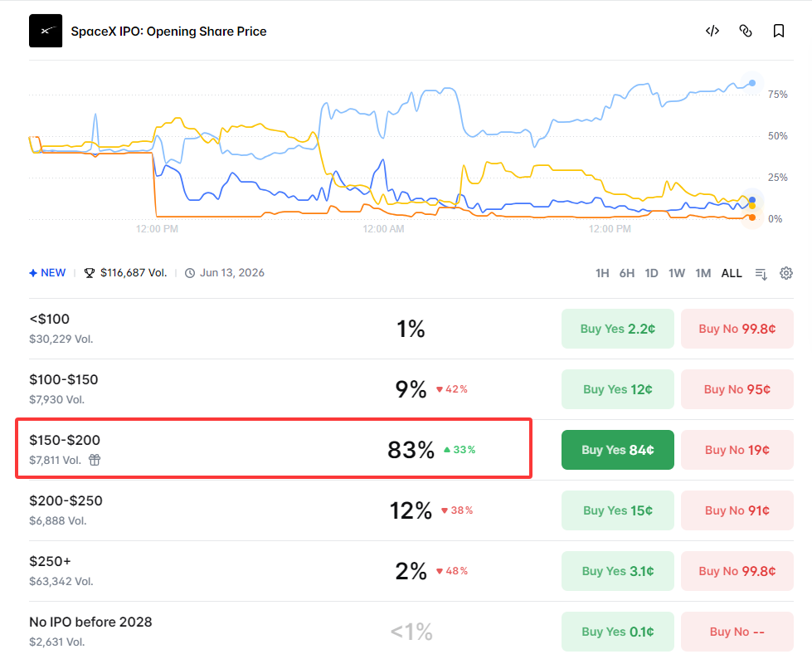Click the embed code icon
812x659 pixels.
(x=712, y=31)
